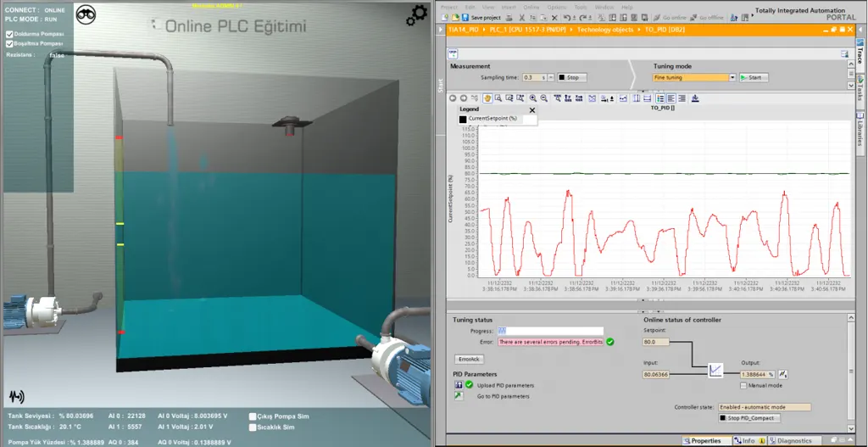
Task: Toggle the Doldurma Pompası checkbox
Action: pyautogui.click(x=9, y=34)
